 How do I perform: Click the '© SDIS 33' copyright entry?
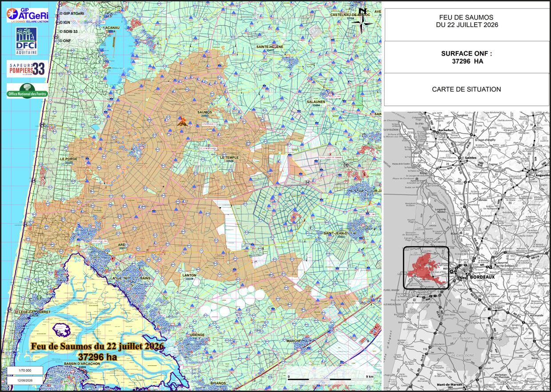pos(68,32)
